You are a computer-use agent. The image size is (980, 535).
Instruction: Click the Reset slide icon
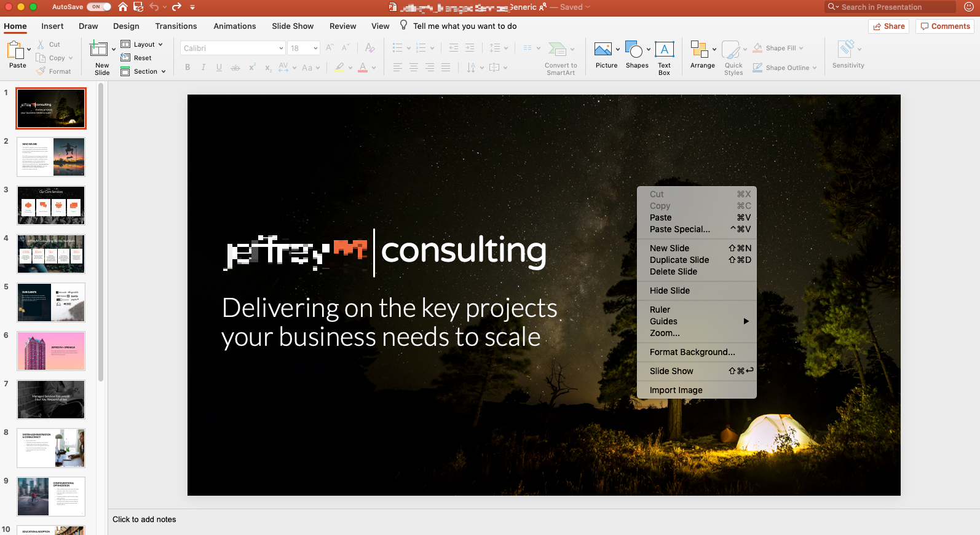[125, 58]
